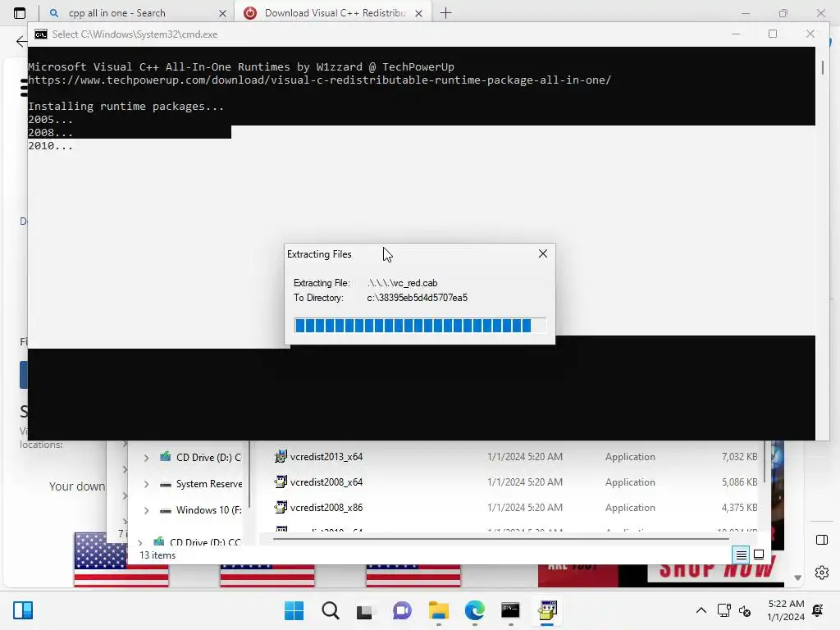Click date cell on the vcredist2013_x64 row
Image resolution: width=840 pixels, height=630 pixels.
click(525, 457)
